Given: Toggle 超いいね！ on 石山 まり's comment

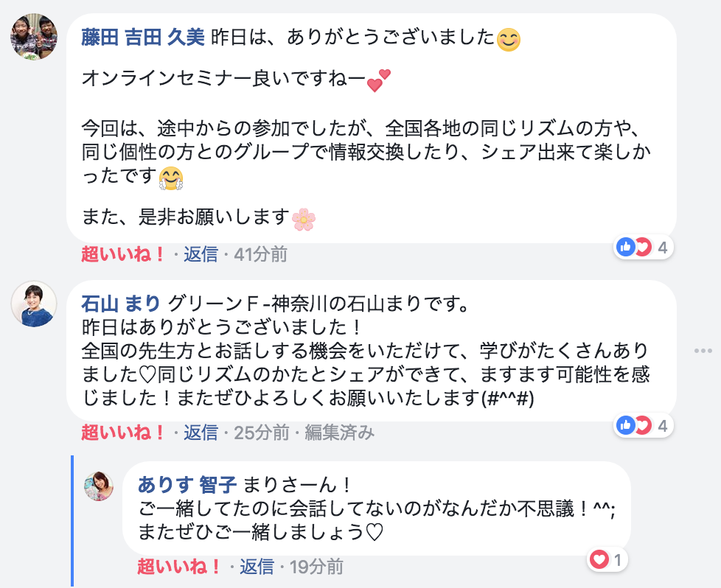Looking at the screenshot, I should 122,433.
